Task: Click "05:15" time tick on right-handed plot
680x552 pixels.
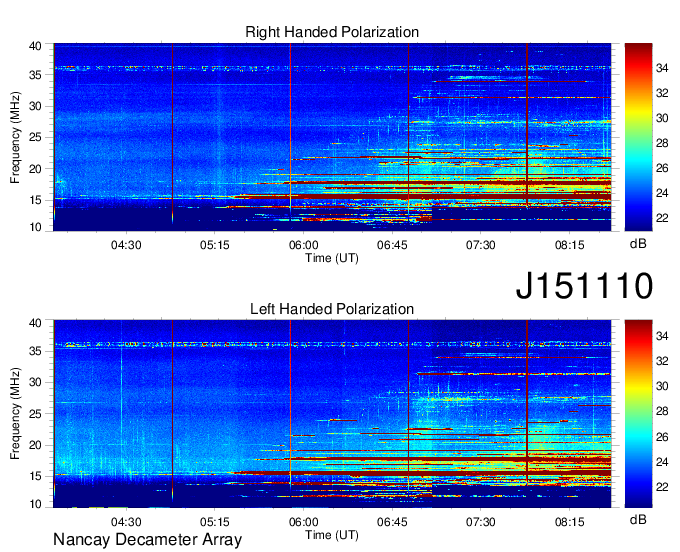Action: [215, 245]
